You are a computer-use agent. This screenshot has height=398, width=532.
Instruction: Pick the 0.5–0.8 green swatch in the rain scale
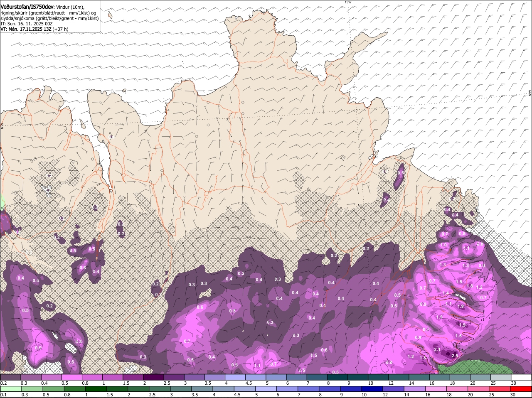click(54, 389)
